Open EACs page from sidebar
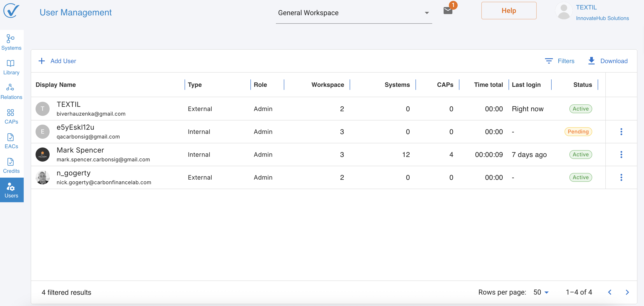644x306 pixels. pos(11,141)
